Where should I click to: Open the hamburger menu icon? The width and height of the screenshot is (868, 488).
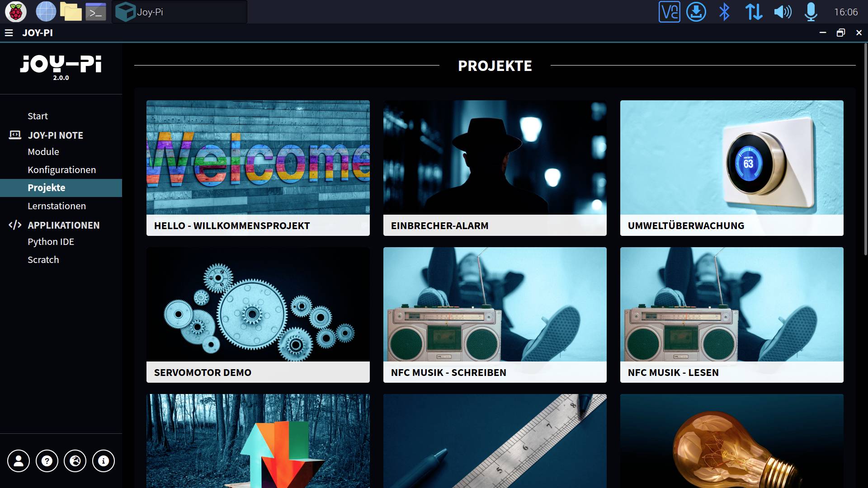[9, 33]
